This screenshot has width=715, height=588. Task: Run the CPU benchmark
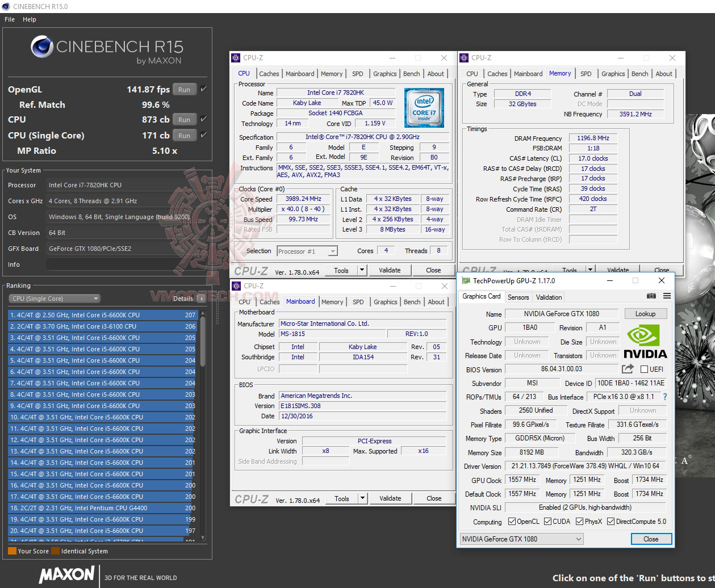coord(184,119)
